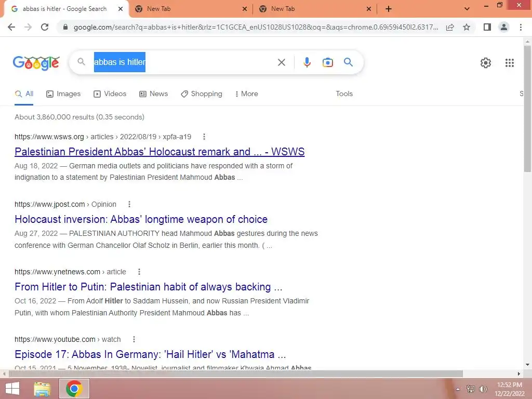The height and width of the screenshot is (399, 532).
Task: Open the taskbar clock and date
Action: 509,389
